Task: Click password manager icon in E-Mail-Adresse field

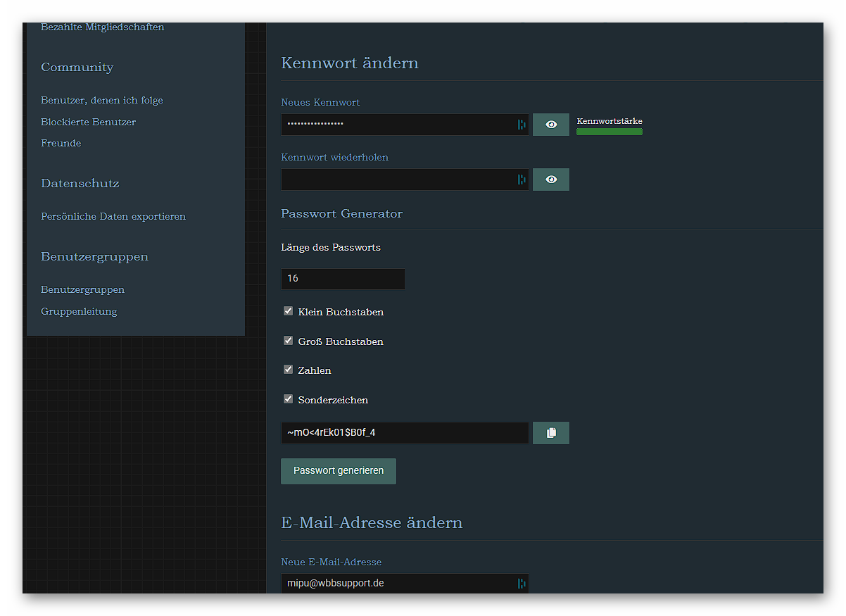Action: 522,583
